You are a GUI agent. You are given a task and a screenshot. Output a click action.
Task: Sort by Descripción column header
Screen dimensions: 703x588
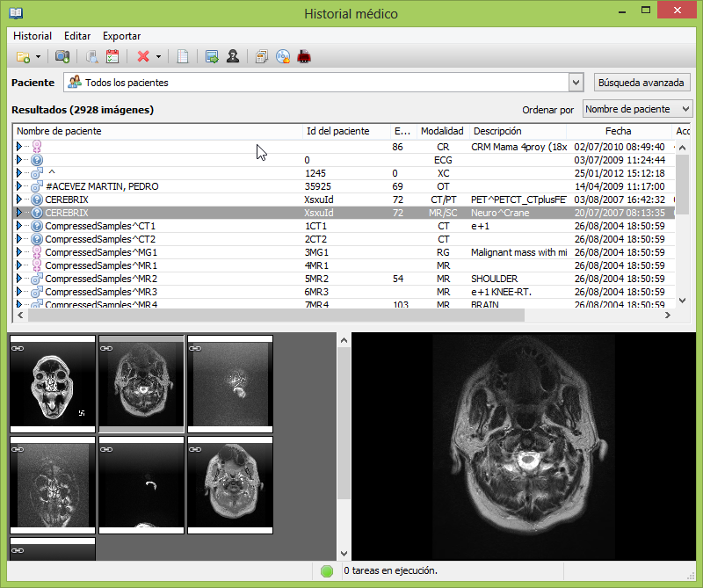coord(518,131)
